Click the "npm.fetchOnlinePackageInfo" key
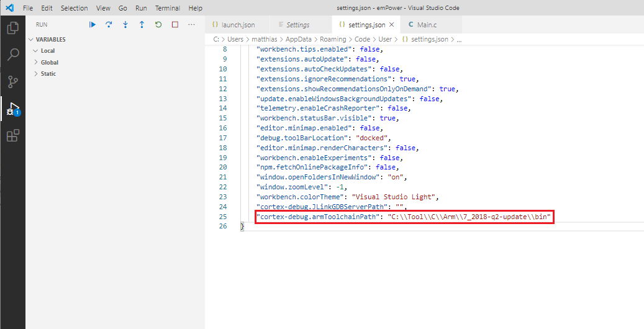 coord(312,168)
